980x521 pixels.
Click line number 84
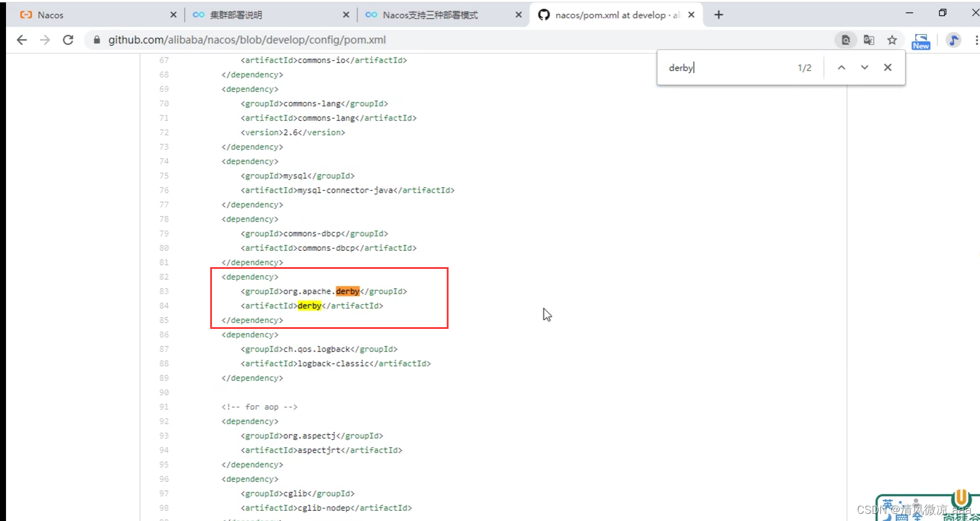(x=164, y=306)
